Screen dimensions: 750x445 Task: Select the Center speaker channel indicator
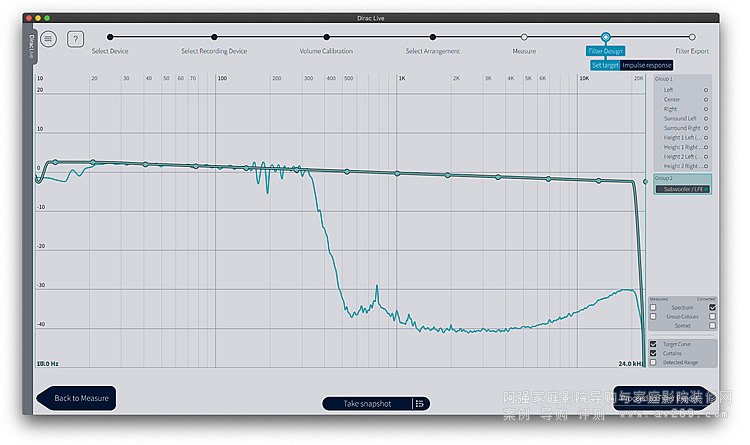[x=706, y=99]
